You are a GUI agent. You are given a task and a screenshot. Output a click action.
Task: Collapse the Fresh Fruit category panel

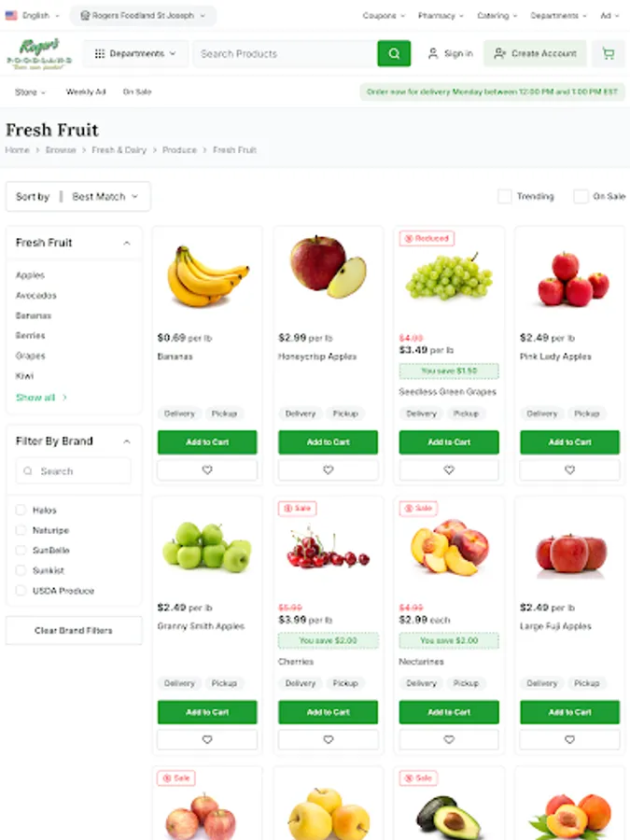(126, 244)
